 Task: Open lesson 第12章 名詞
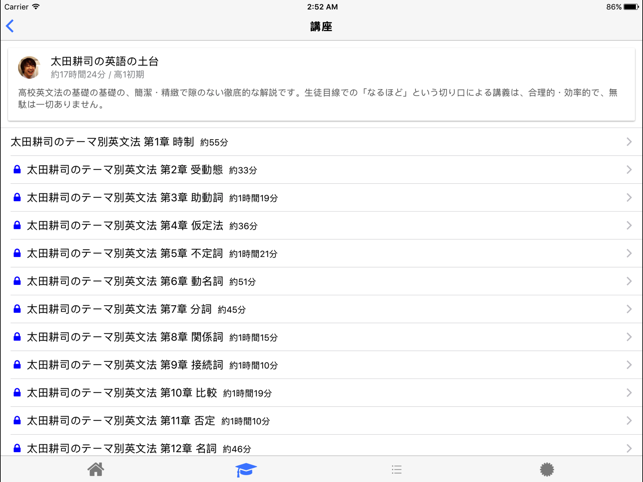(x=322, y=445)
